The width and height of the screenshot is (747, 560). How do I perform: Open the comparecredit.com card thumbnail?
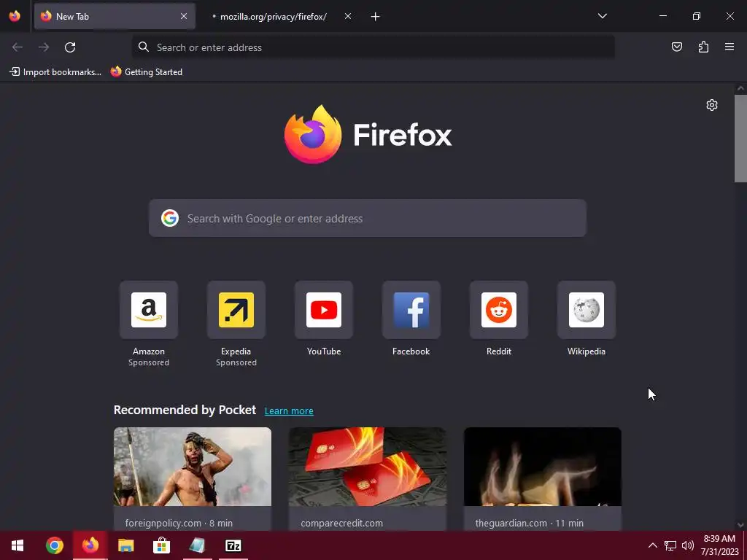point(368,467)
